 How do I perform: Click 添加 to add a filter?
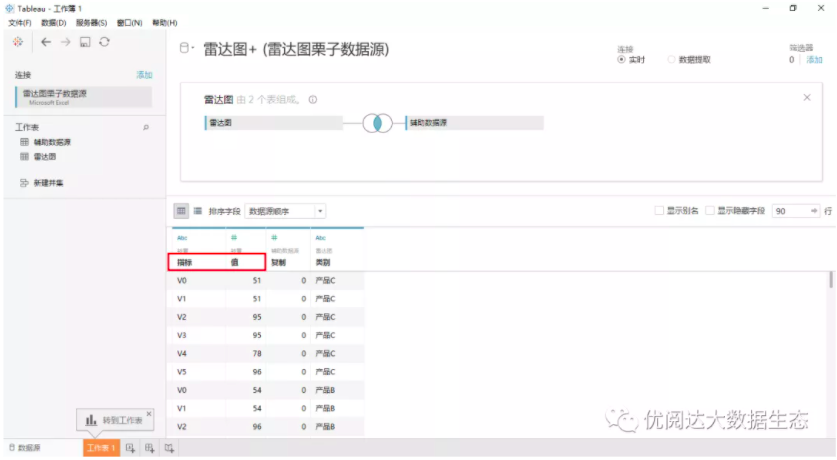point(814,60)
